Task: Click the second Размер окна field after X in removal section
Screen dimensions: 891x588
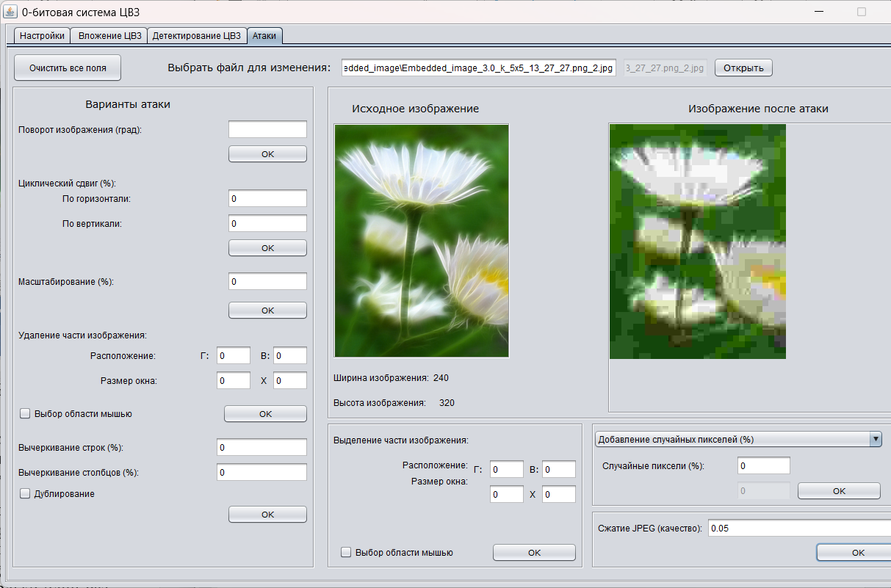Action: coord(289,380)
